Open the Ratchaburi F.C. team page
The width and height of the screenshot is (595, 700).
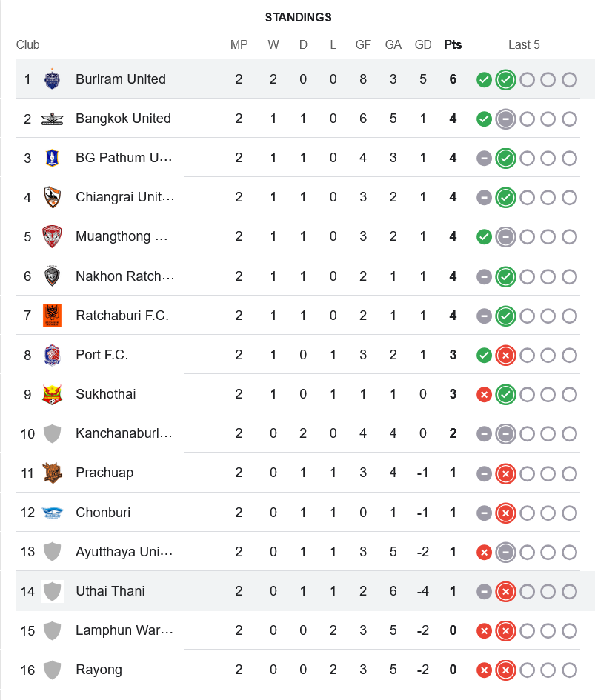(122, 316)
